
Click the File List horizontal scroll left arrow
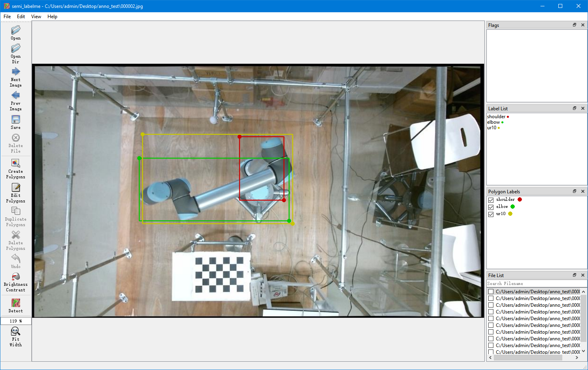coord(491,358)
